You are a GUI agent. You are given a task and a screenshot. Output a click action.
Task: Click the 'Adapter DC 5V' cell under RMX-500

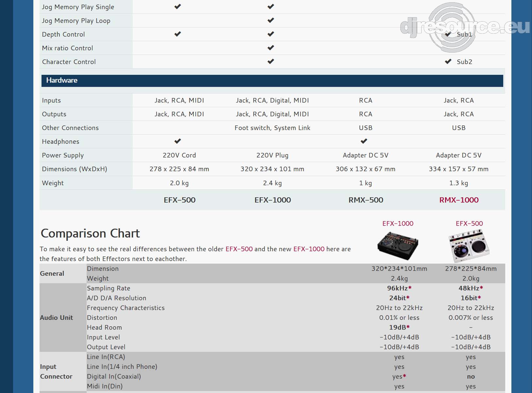pyautogui.click(x=366, y=155)
